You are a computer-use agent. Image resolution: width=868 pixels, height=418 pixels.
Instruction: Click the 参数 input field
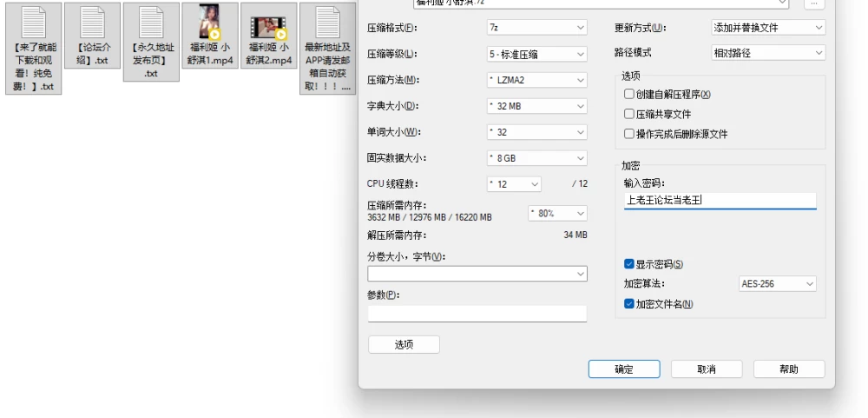click(477, 314)
